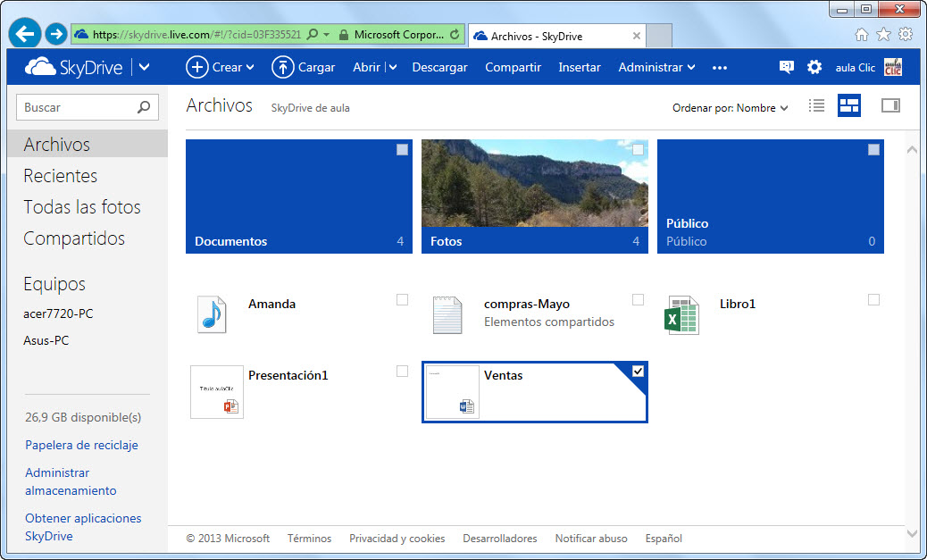The image size is (927, 560).
Task: Open SkyDrive settings gear
Action: [814, 66]
